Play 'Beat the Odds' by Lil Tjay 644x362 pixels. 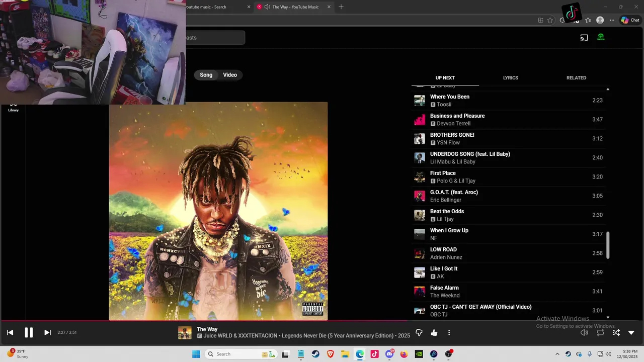pos(508,215)
